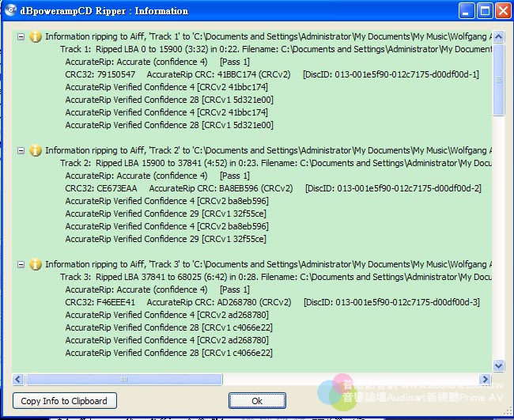The height and width of the screenshot is (420, 514).
Task: Select first 'Confidence 4 [CRCv2 ad268780]' line
Action: pos(167,315)
